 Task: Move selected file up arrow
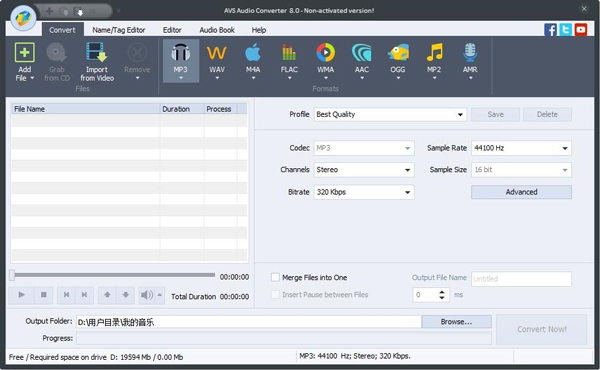[107, 295]
